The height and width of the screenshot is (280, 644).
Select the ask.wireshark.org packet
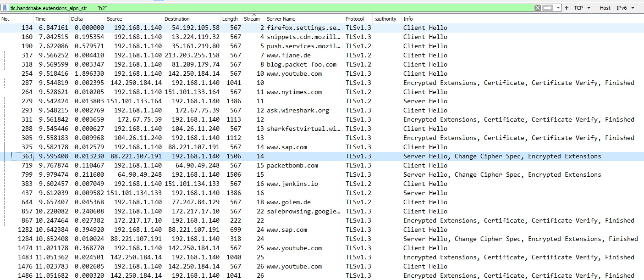pyautogui.click(x=322, y=110)
